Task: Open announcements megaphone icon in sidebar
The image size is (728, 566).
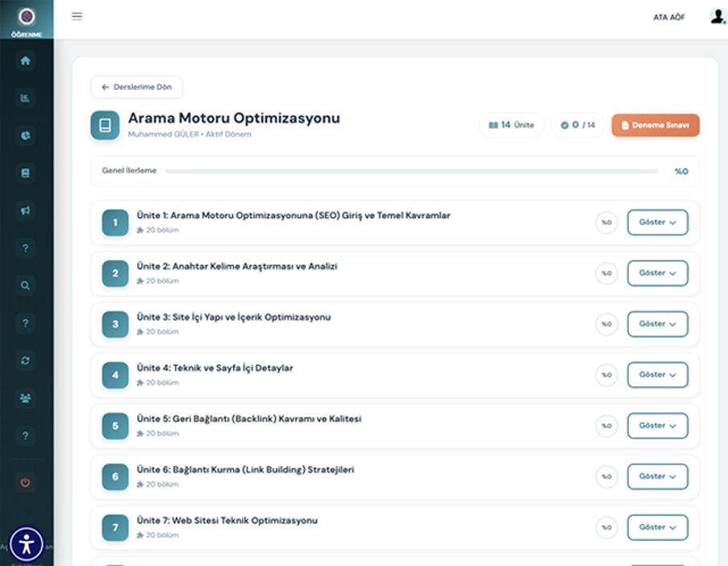Action: [26, 210]
